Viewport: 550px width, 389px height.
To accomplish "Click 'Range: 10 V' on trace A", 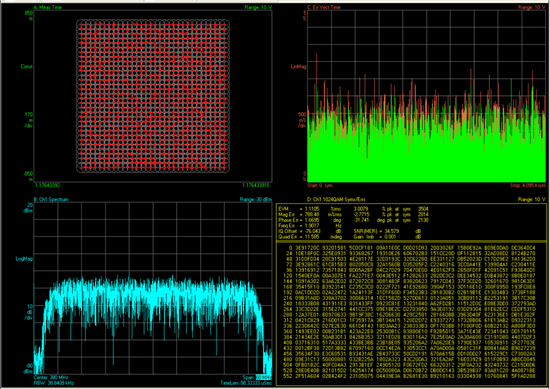I will coord(257,7).
